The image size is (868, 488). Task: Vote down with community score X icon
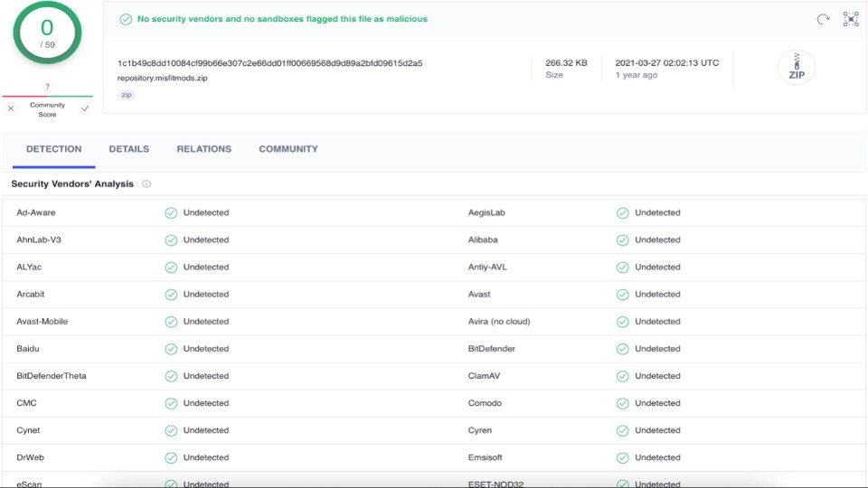(x=11, y=108)
